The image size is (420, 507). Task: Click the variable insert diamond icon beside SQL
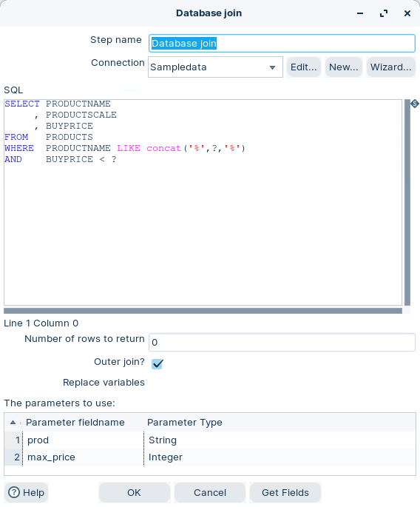pyautogui.click(x=415, y=104)
